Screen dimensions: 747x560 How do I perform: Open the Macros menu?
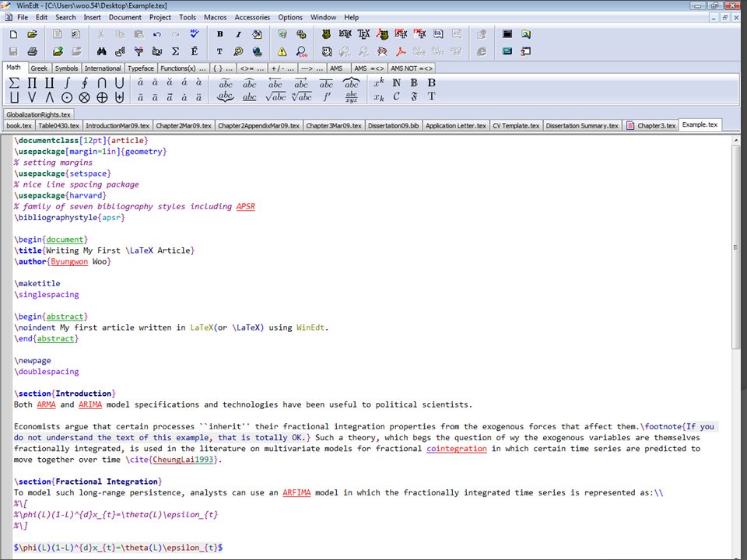tap(216, 17)
